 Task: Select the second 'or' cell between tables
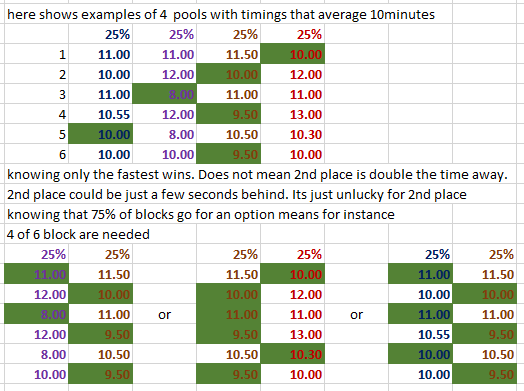tap(356, 314)
